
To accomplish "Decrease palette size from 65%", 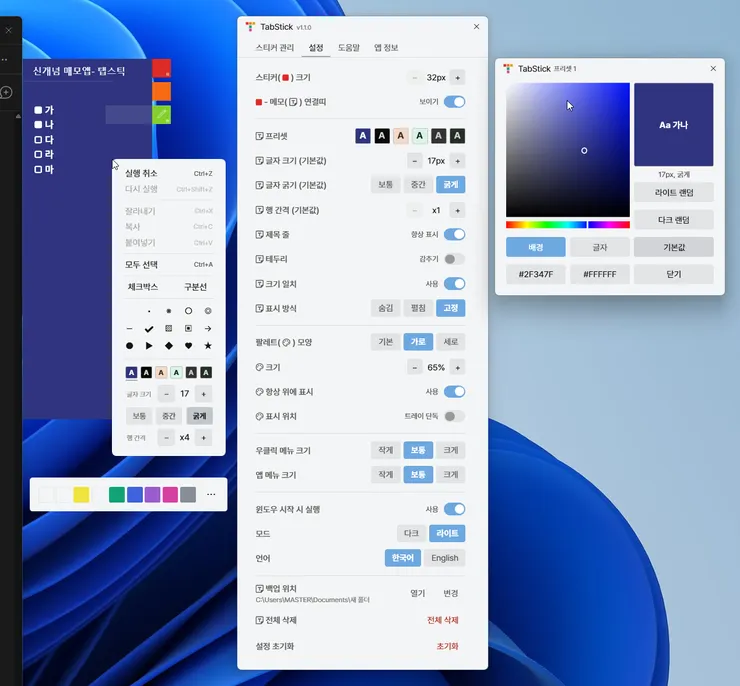I will [x=414, y=368].
